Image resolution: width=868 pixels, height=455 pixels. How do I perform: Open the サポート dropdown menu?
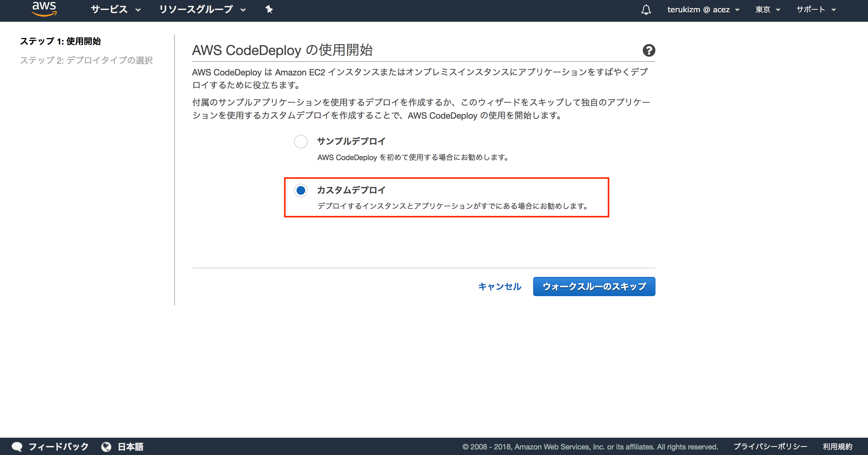coord(816,10)
